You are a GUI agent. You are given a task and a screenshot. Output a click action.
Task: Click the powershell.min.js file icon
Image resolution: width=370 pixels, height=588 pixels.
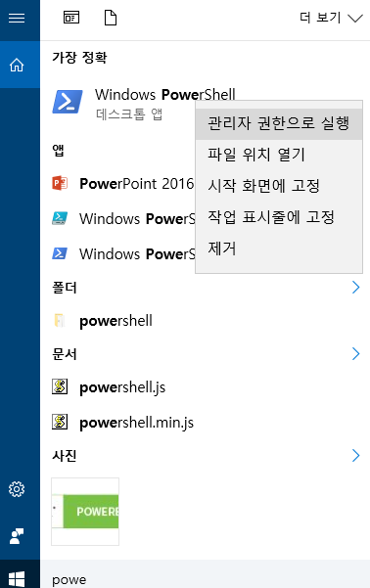click(x=60, y=422)
